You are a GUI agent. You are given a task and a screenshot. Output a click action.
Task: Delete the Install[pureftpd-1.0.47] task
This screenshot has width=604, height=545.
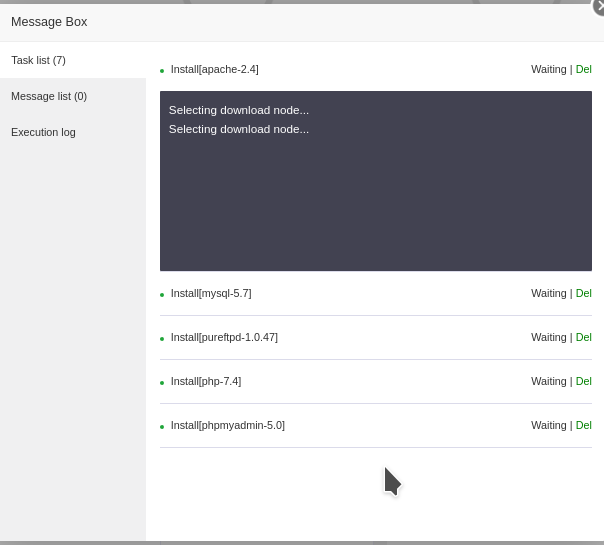point(584,337)
